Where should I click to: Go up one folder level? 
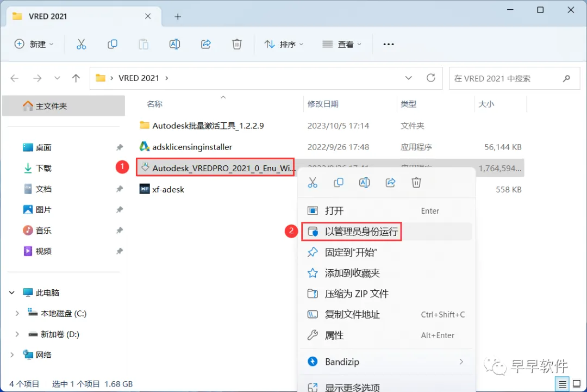coord(76,78)
